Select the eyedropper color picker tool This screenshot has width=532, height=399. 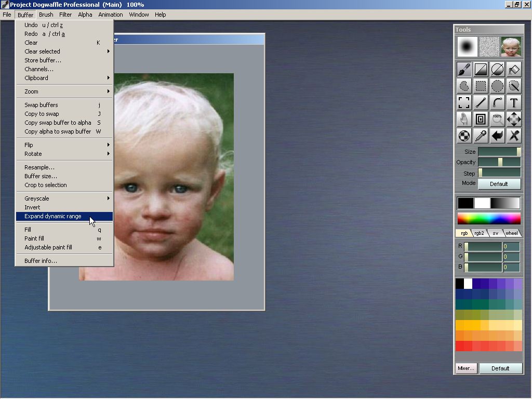481,136
